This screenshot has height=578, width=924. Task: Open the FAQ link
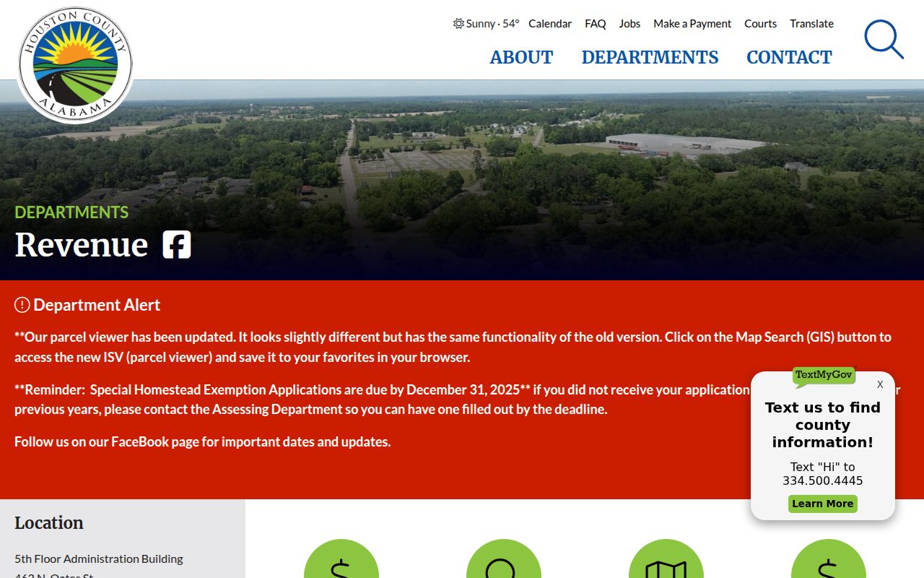(596, 24)
